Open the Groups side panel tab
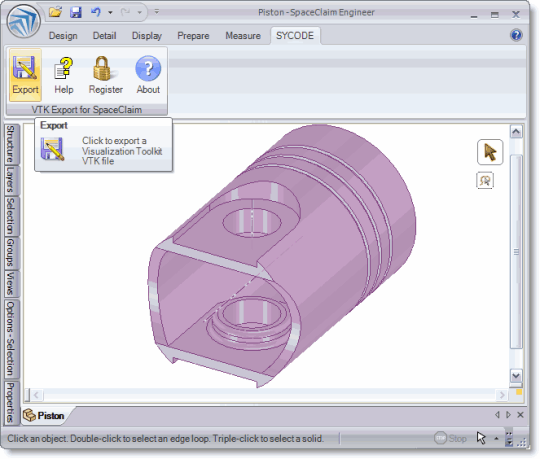540x459 pixels. (11, 253)
